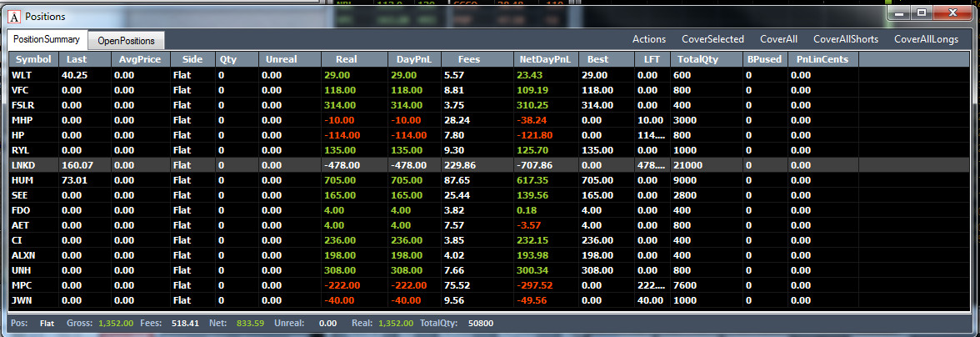Image resolution: width=980 pixels, height=337 pixels.
Task: Sort by the Unreal column header
Action: 290,59
